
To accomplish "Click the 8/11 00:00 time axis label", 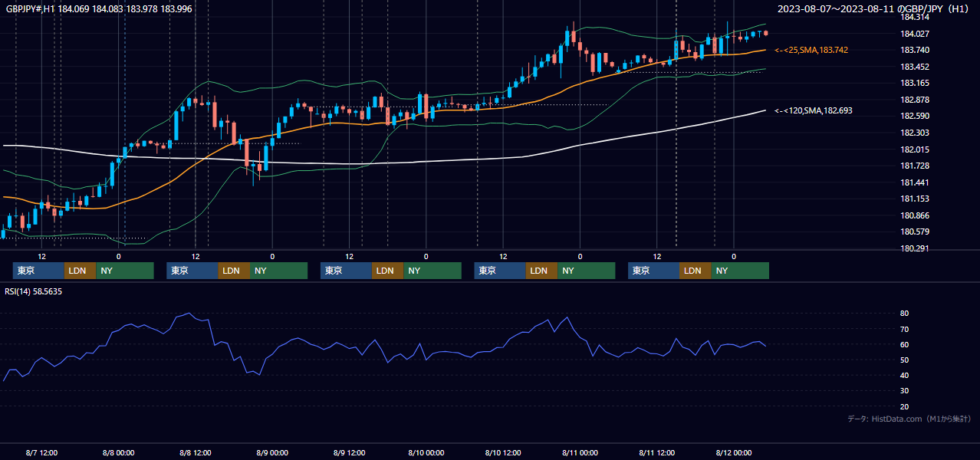I will coord(580,453).
